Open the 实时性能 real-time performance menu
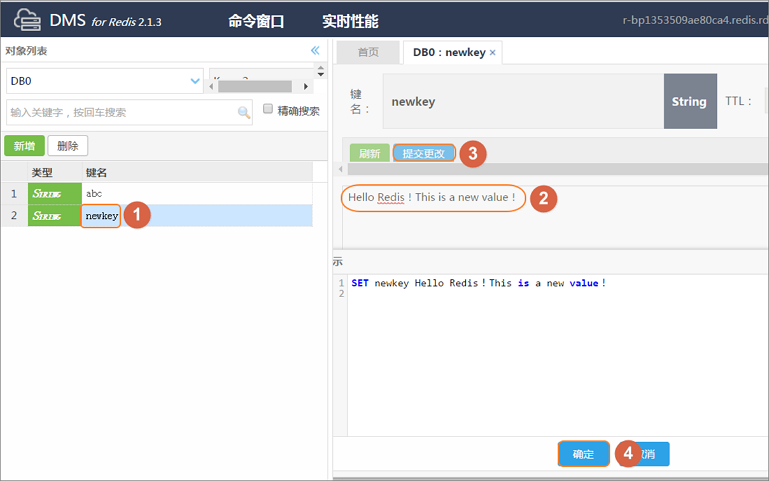The image size is (769, 481). (350, 21)
